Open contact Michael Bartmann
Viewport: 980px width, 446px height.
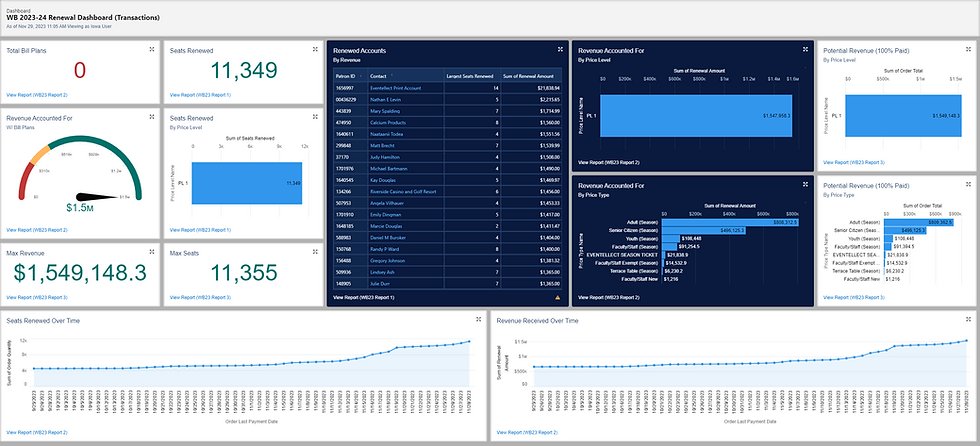click(389, 169)
